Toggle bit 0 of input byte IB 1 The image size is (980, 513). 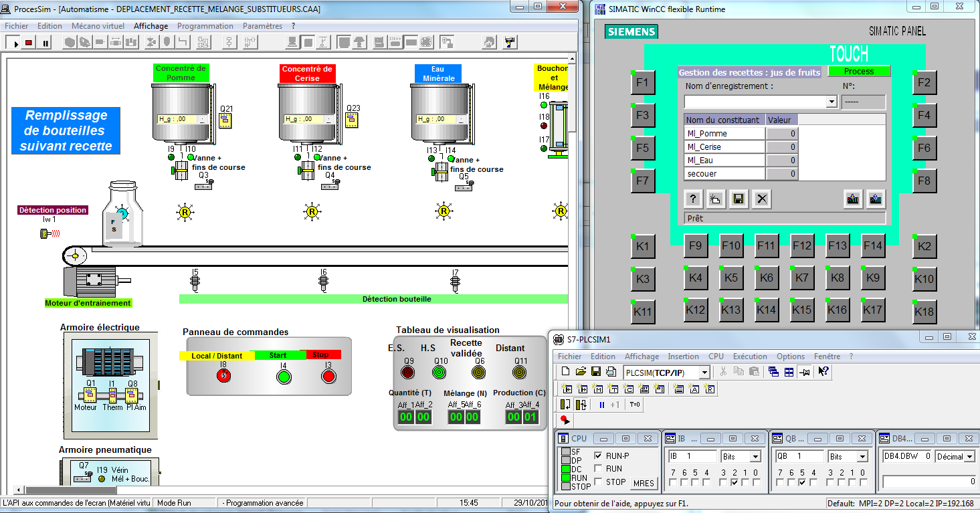755,482
